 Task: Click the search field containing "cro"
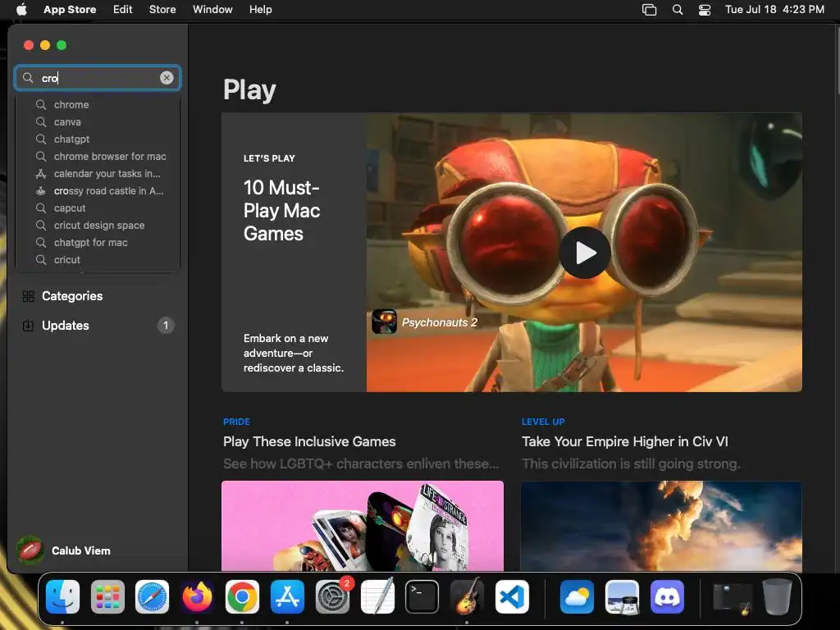pos(98,78)
